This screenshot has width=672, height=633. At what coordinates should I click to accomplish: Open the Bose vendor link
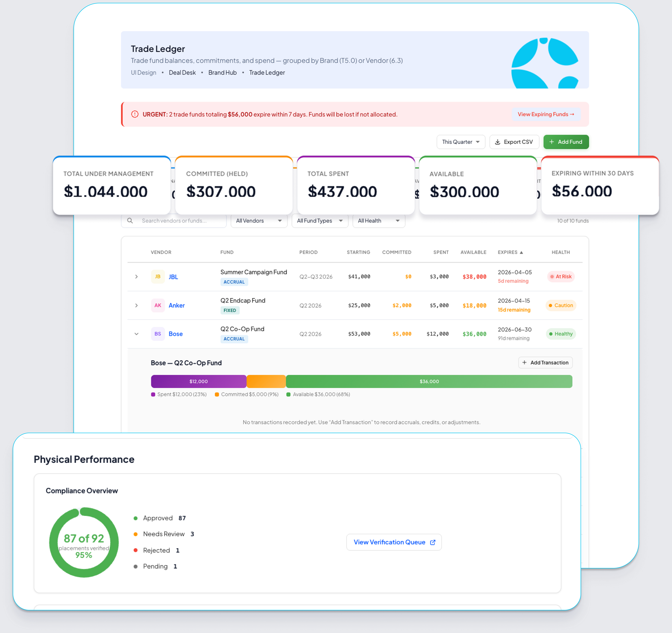pyautogui.click(x=176, y=334)
